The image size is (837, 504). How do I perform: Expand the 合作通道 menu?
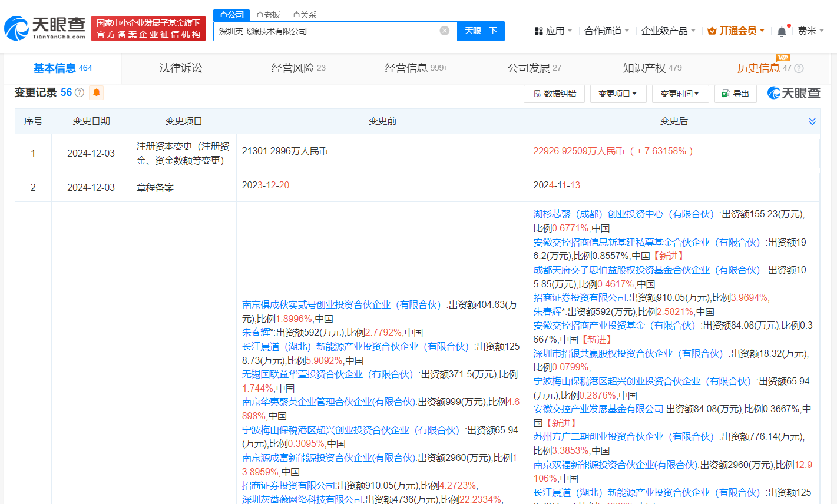click(607, 31)
